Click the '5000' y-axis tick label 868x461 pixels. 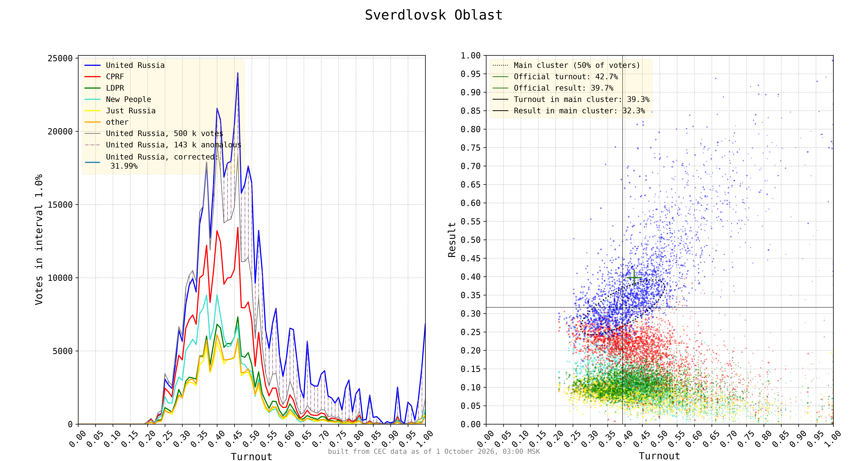(63, 351)
